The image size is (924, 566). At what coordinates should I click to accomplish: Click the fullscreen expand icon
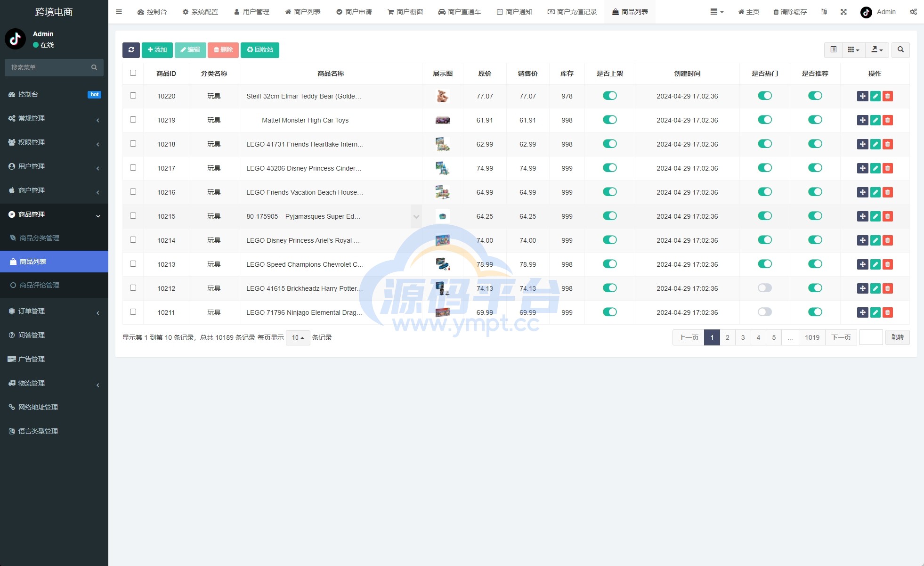[843, 12]
